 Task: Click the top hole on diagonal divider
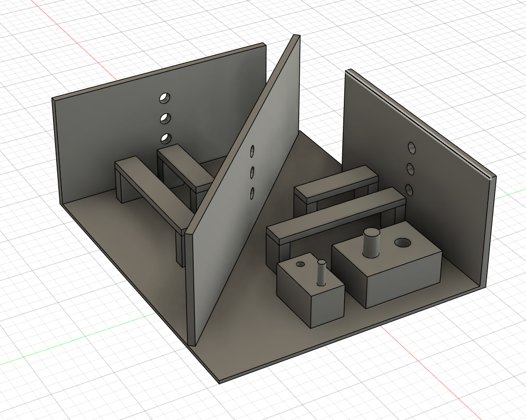pyautogui.click(x=253, y=152)
